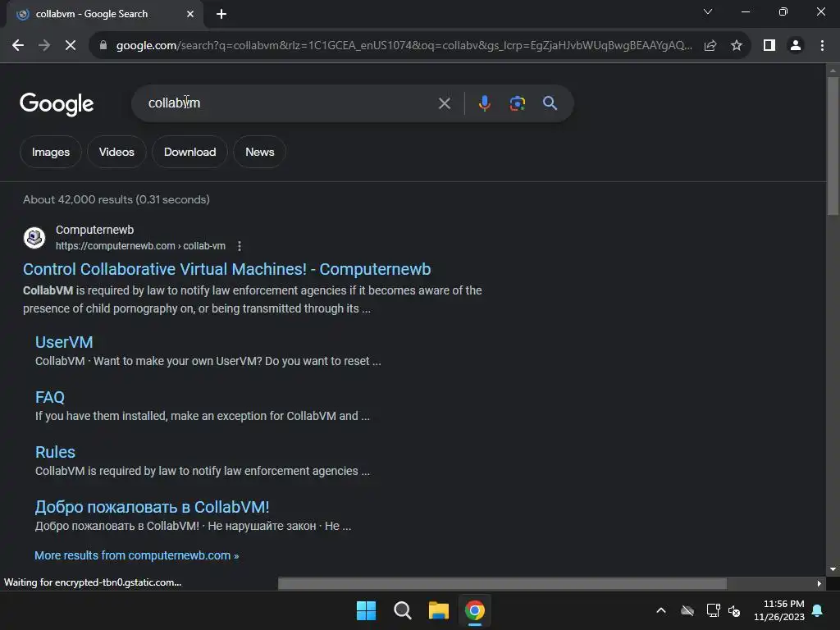Open the notification bell

coord(818,610)
